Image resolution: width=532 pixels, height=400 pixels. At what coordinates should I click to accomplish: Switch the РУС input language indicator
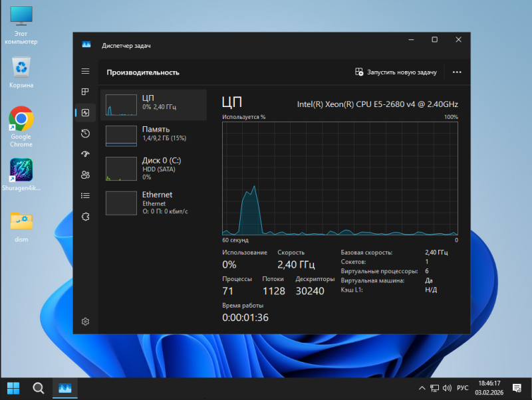click(463, 388)
